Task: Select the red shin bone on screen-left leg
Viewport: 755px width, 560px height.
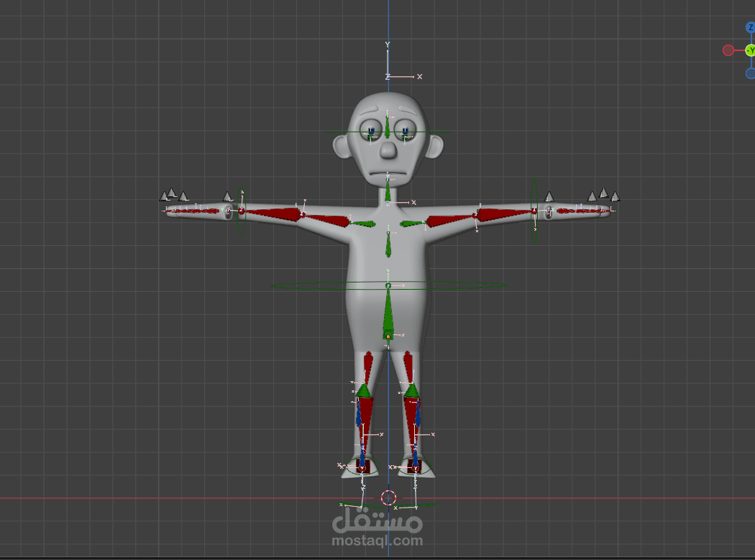Action: [367, 419]
